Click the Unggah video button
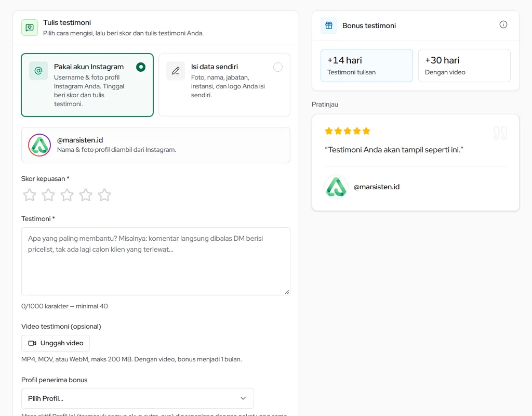This screenshot has width=532, height=416. click(56, 343)
